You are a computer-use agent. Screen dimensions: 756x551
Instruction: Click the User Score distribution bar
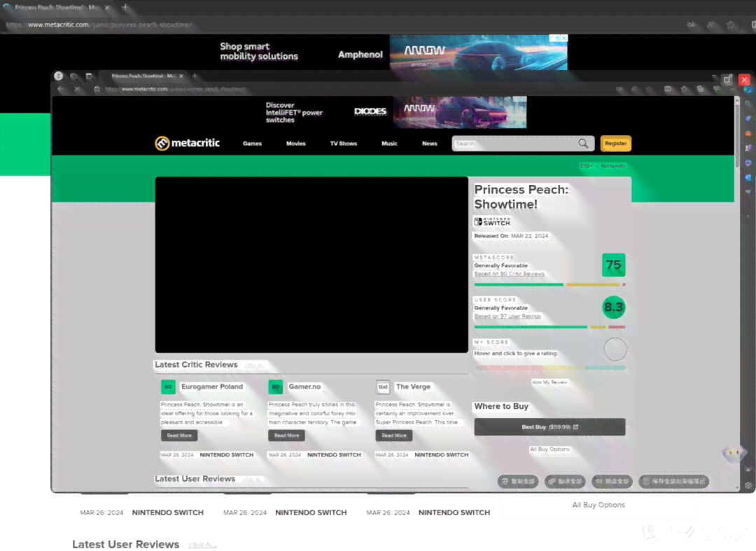[549, 327]
